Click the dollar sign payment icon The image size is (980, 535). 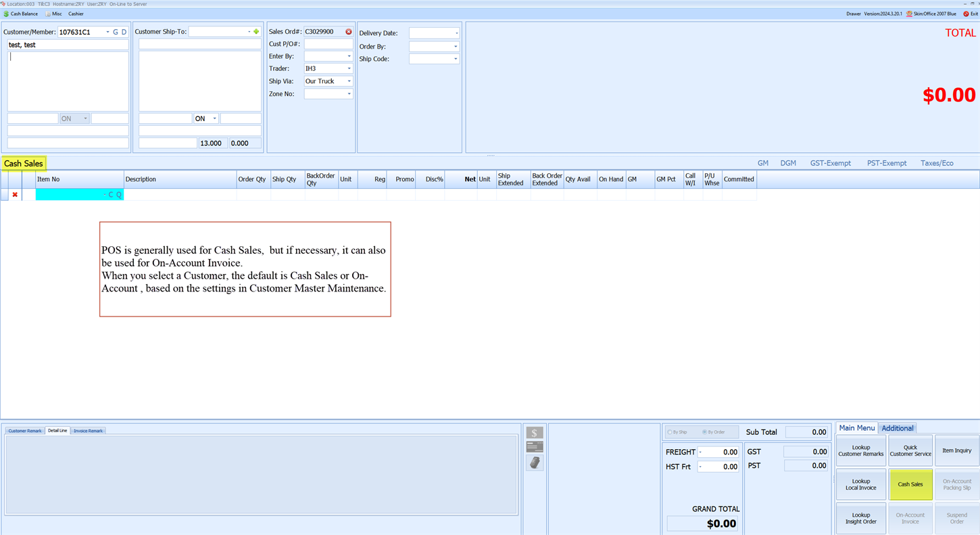[535, 433]
